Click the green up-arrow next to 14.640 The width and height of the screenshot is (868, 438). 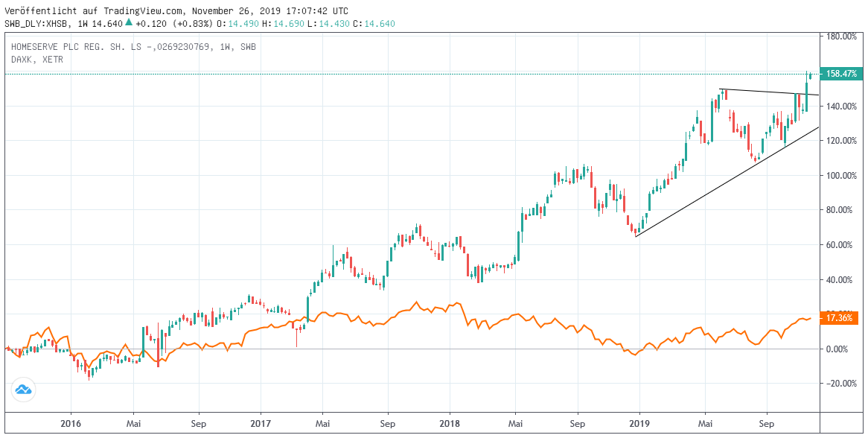pos(129,23)
